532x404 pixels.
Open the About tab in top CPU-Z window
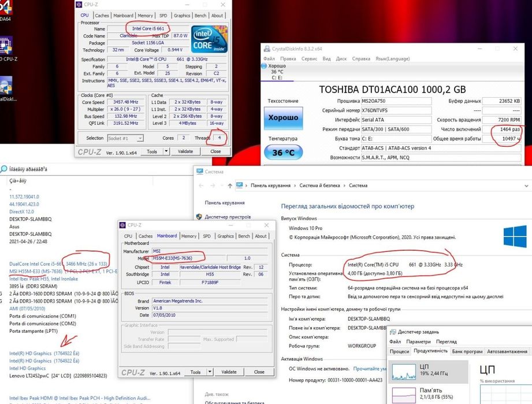pyautogui.click(x=217, y=15)
